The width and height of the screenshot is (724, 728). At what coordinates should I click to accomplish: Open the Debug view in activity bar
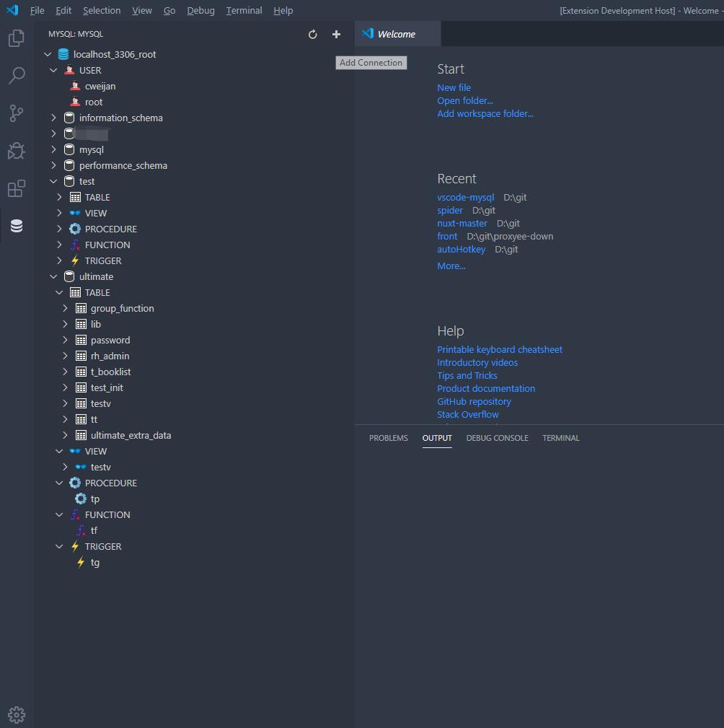coord(17,150)
